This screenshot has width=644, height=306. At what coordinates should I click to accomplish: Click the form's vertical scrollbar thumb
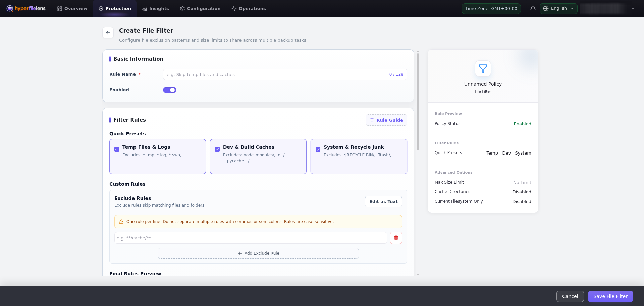pyautogui.click(x=418, y=102)
